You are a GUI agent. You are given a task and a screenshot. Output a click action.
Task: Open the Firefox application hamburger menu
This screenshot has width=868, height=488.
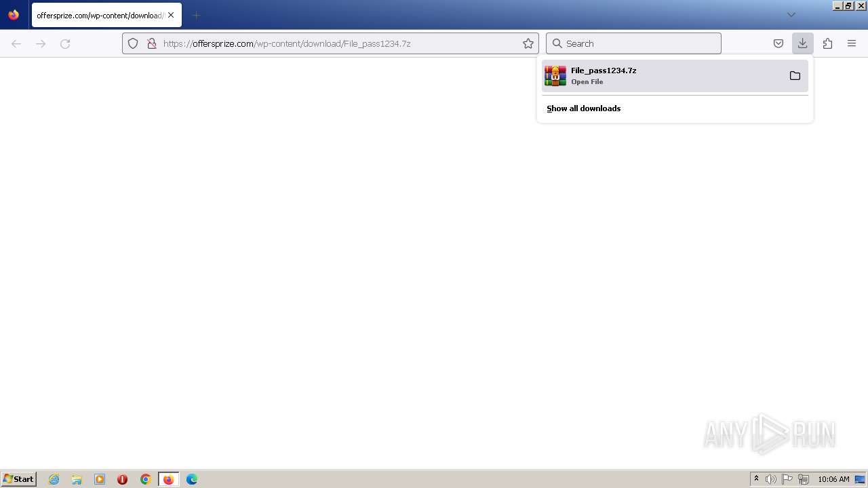pos(852,43)
